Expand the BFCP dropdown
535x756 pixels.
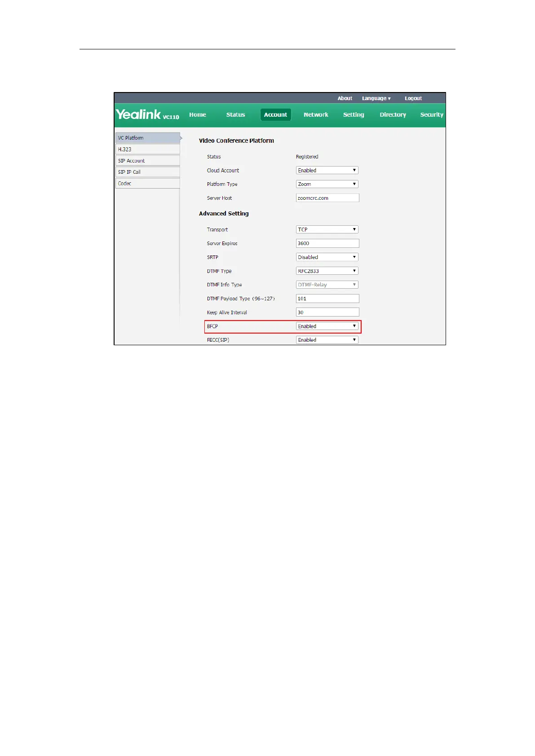pos(327,326)
